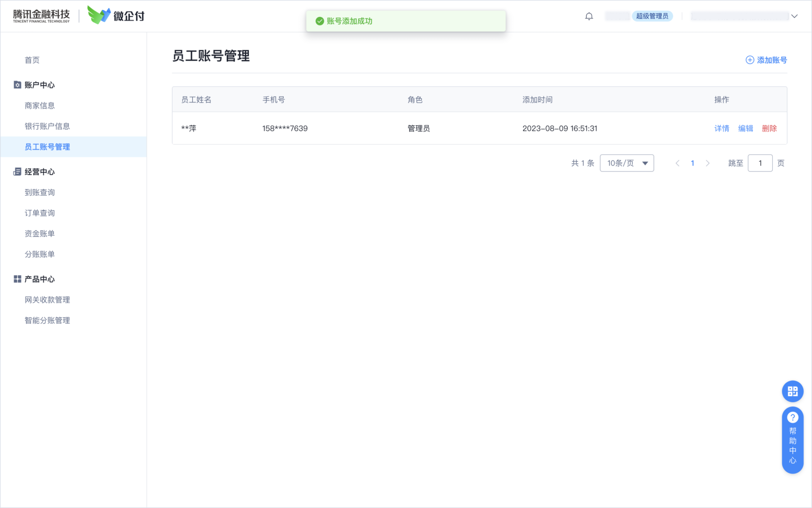
Task: Go to the previous page arrow
Action: (x=677, y=163)
